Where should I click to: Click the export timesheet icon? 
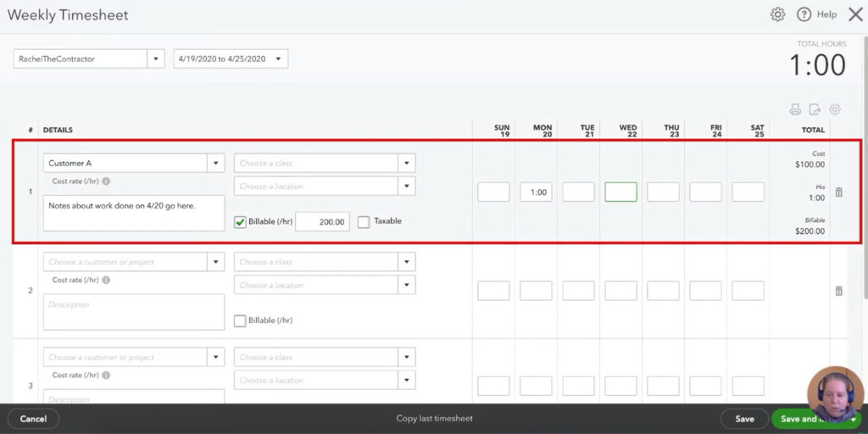pos(815,109)
